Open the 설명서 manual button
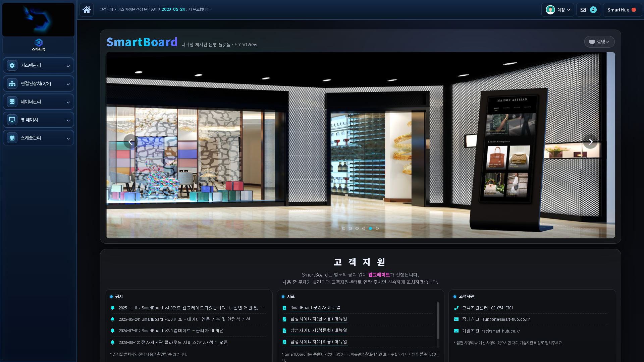The width and height of the screenshot is (644, 362). [x=599, y=42]
